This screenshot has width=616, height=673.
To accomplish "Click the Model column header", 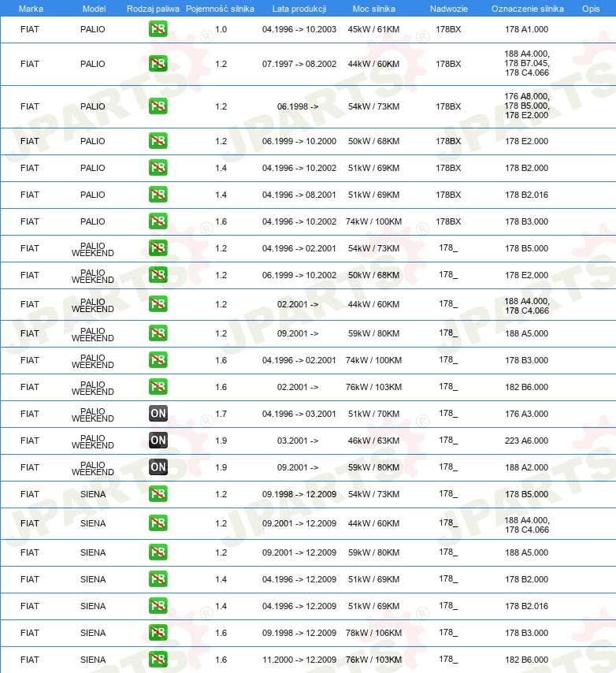I will pos(94,9).
